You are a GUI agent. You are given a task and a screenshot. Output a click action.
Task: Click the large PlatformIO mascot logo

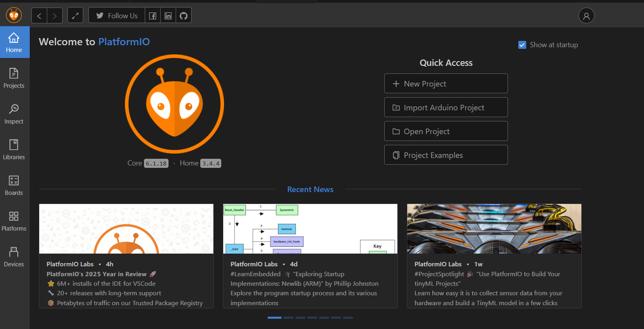click(174, 104)
